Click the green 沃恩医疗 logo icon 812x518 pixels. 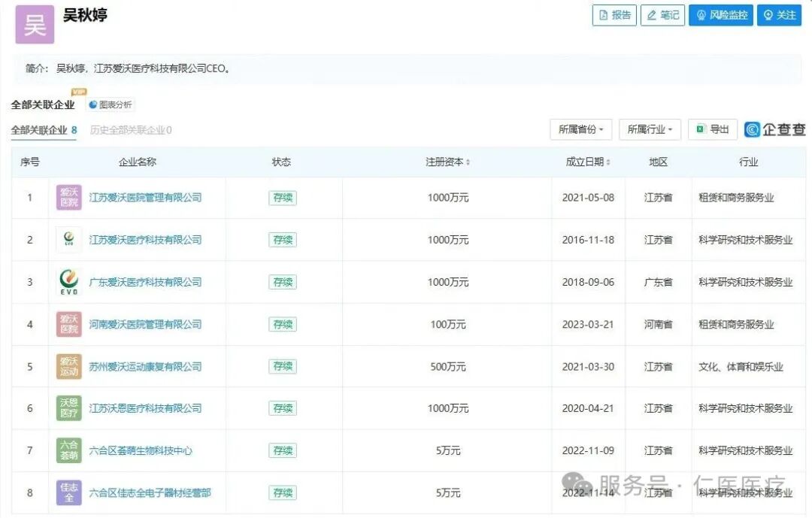[68, 408]
